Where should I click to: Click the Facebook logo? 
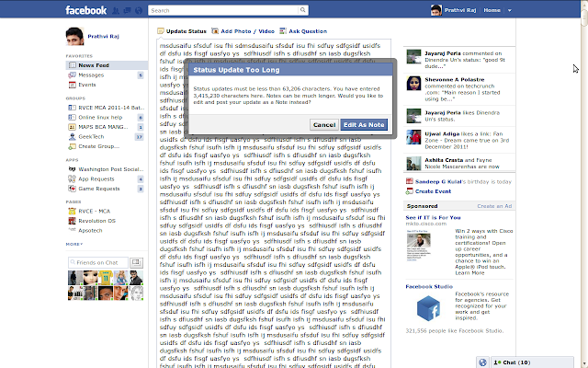coord(85,10)
